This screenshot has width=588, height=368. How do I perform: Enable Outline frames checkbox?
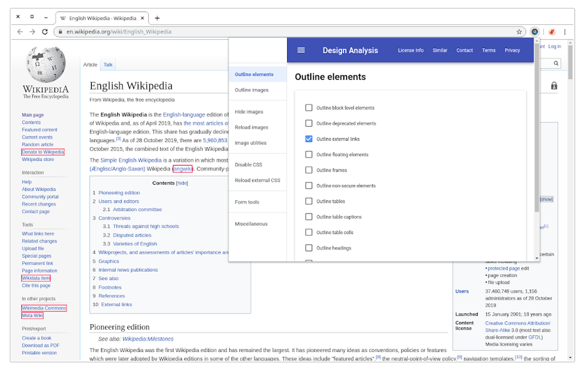(308, 170)
